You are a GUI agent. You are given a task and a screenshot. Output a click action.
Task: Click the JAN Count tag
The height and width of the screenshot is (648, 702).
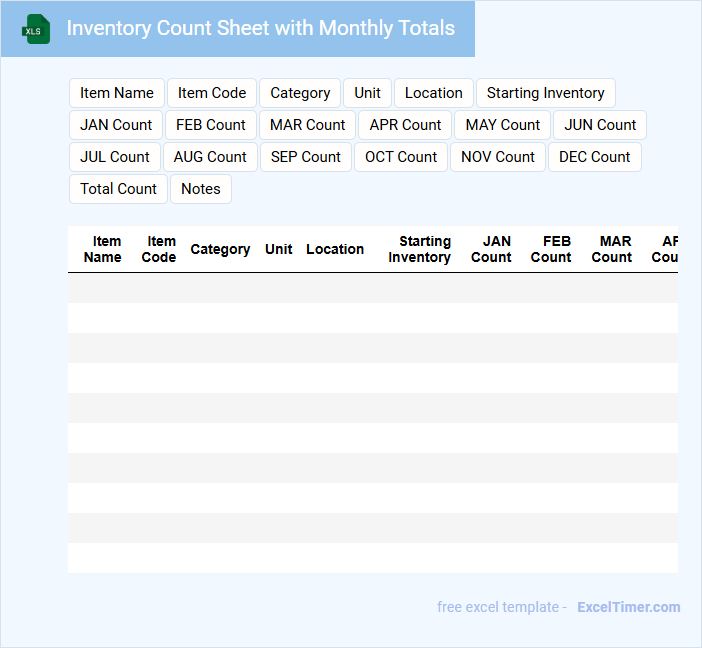click(x=116, y=125)
